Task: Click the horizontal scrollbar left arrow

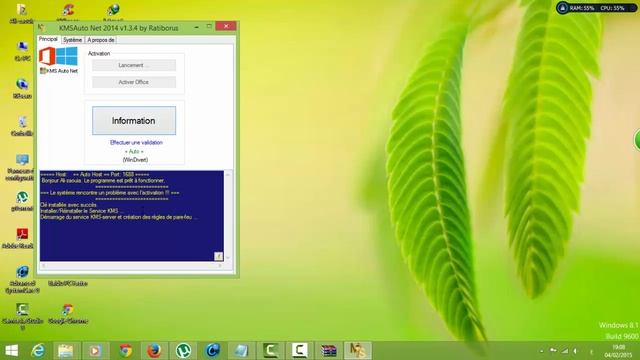Action: click(44, 266)
